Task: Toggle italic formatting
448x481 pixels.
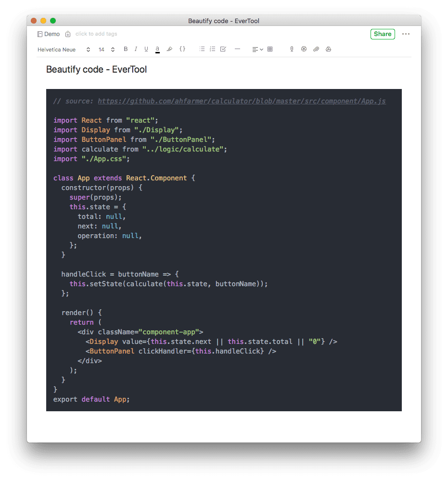Action: click(x=136, y=49)
